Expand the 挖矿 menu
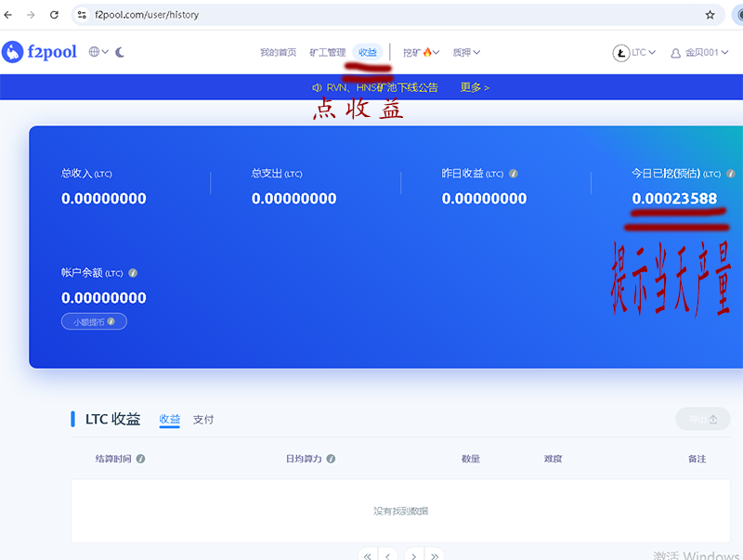 [421, 53]
